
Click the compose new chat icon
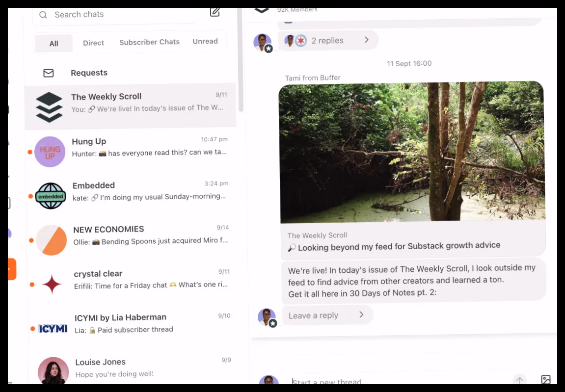pyautogui.click(x=215, y=12)
